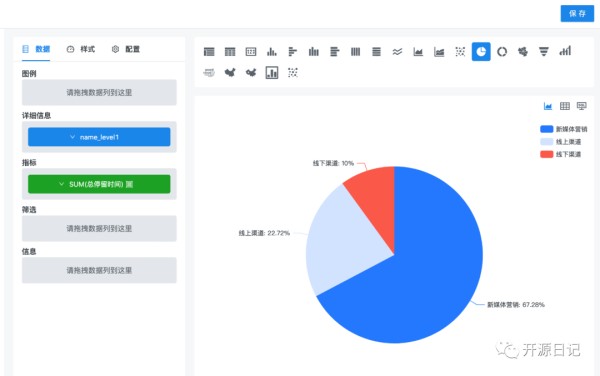
Task: Choose the vertical bar chart icon
Action: tap(272, 52)
